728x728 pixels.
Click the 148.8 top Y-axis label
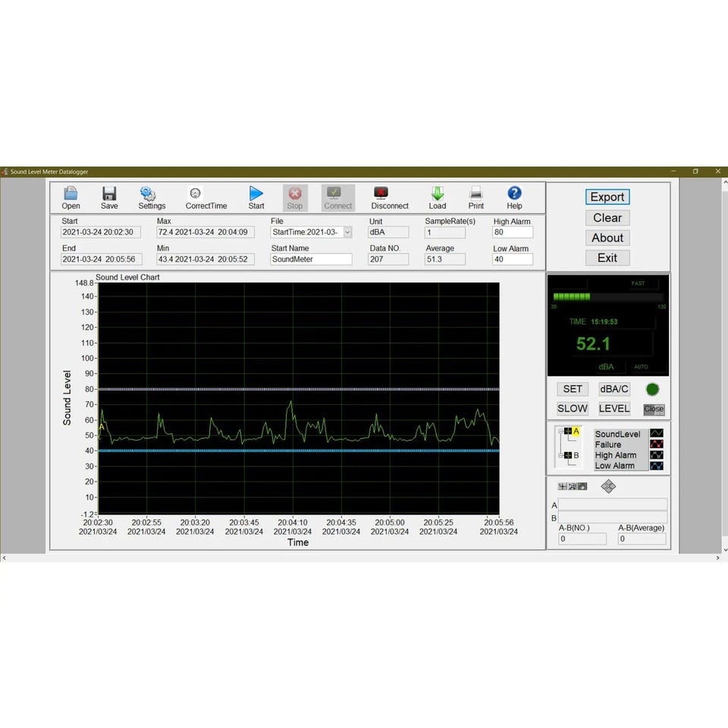coord(84,283)
